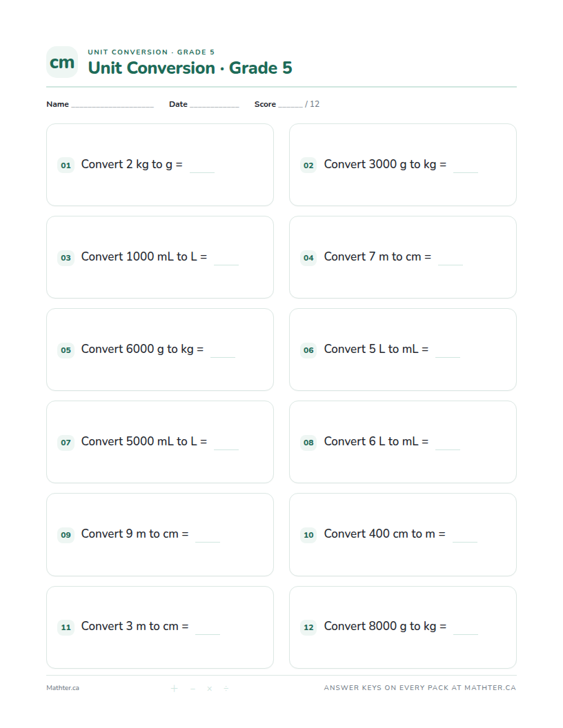Screen dimensions: 563x728
Task: Click 'Convert 3000 g to kg =' text
Action: coord(385,164)
